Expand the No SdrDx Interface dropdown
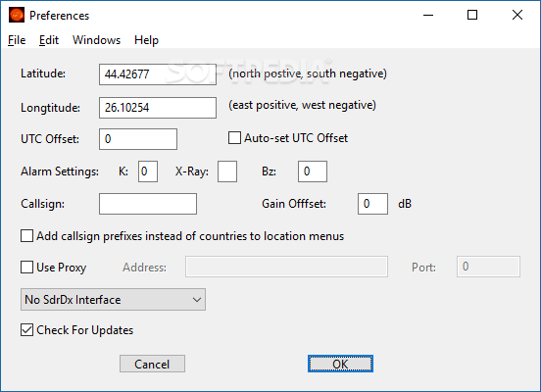The image size is (541, 392). coord(113,300)
